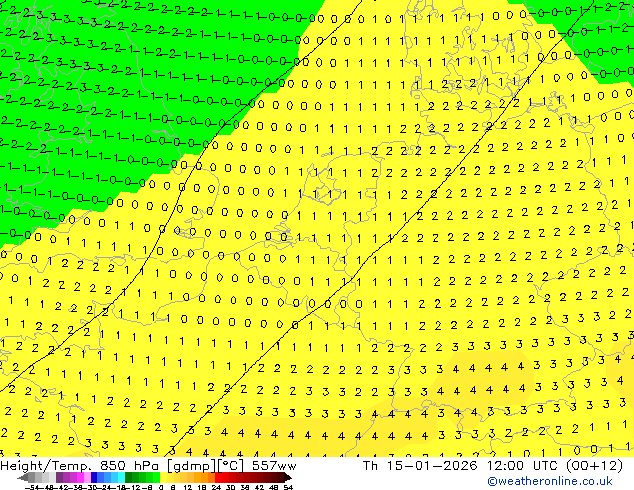Image resolution: width=634 pixels, height=490 pixels.
Task: Click the bright red legend color segment
Action: click(218, 477)
